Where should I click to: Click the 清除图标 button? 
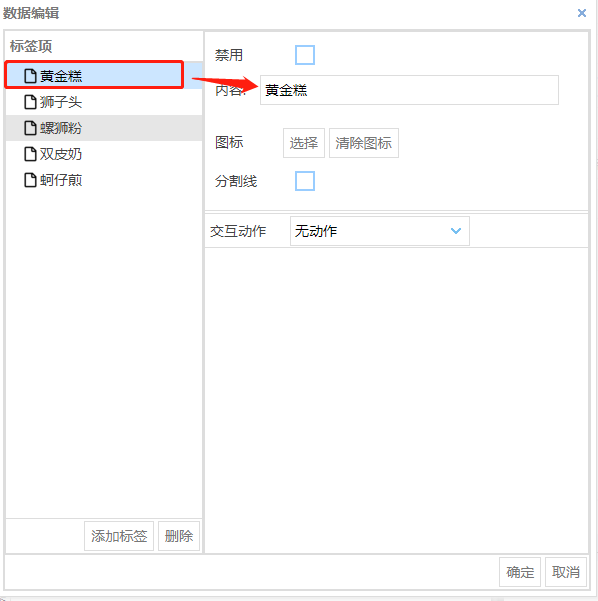tap(363, 143)
